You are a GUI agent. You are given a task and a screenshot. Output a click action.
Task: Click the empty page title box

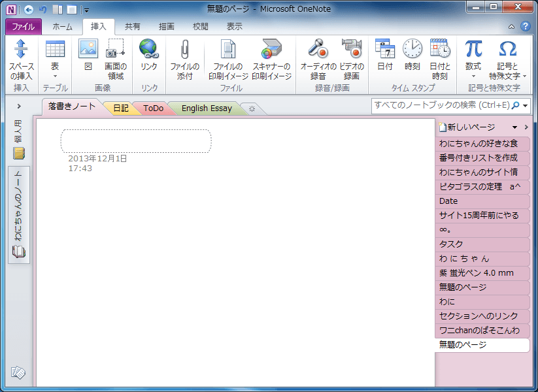coord(136,141)
